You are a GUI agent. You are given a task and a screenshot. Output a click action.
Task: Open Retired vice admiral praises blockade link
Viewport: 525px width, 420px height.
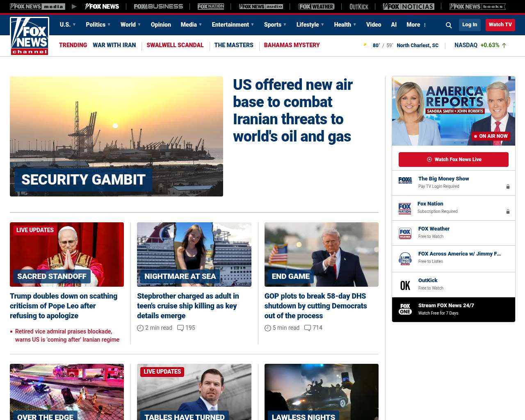[x=67, y=336]
